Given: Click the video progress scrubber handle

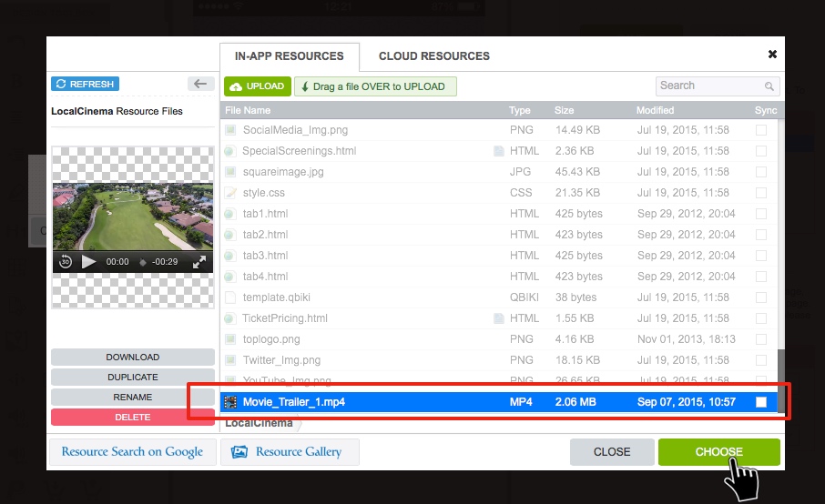Looking at the screenshot, I should click(143, 262).
